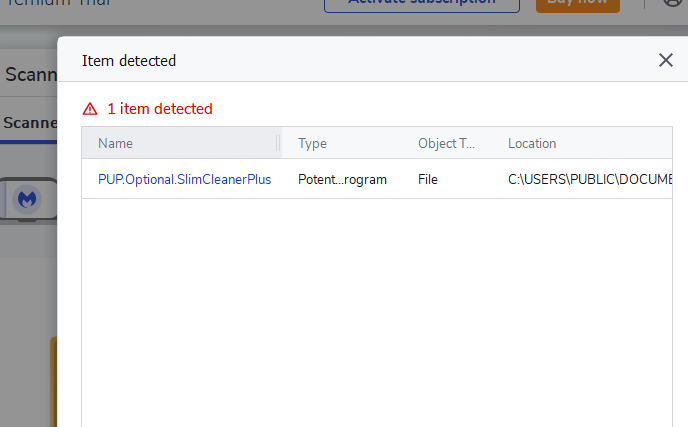
Task: Sort by Object T... column header
Action: tap(446, 144)
